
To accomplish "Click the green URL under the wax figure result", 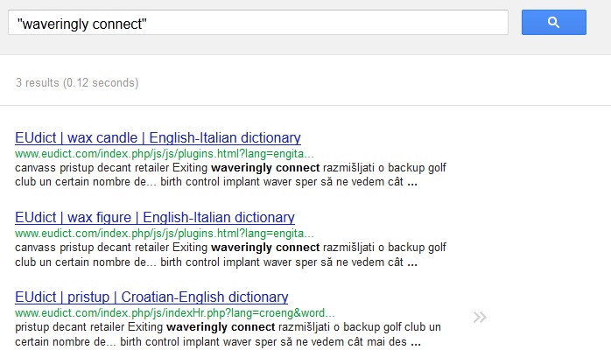I will [164, 234].
